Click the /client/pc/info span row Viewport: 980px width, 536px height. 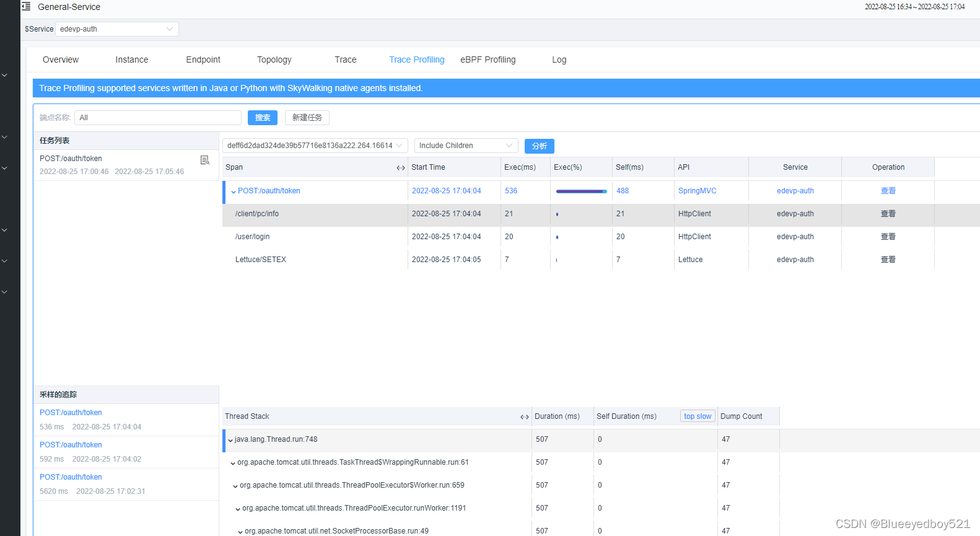pyautogui.click(x=601, y=214)
